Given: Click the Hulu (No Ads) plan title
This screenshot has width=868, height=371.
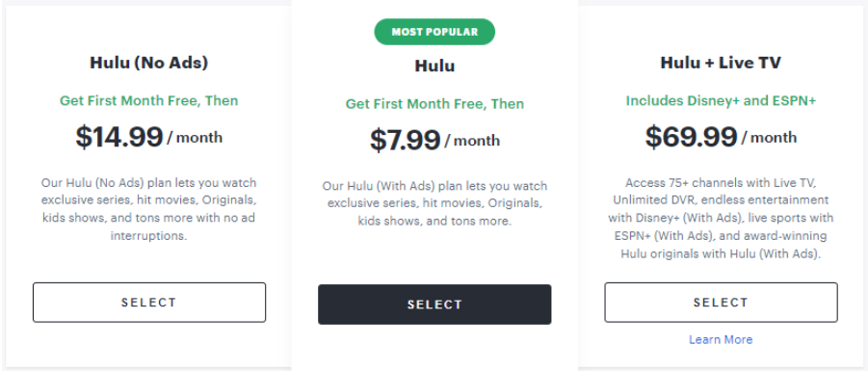Looking at the screenshot, I should coord(149,63).
